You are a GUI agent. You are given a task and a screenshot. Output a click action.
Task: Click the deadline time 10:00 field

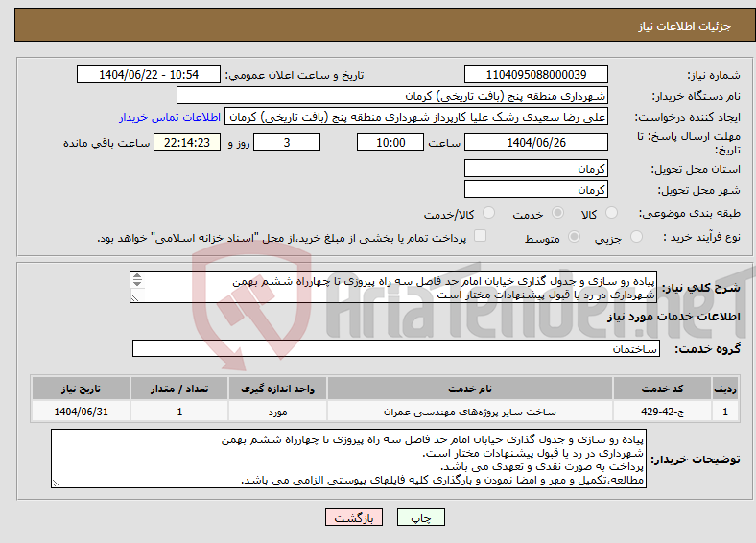coord(390,142)
